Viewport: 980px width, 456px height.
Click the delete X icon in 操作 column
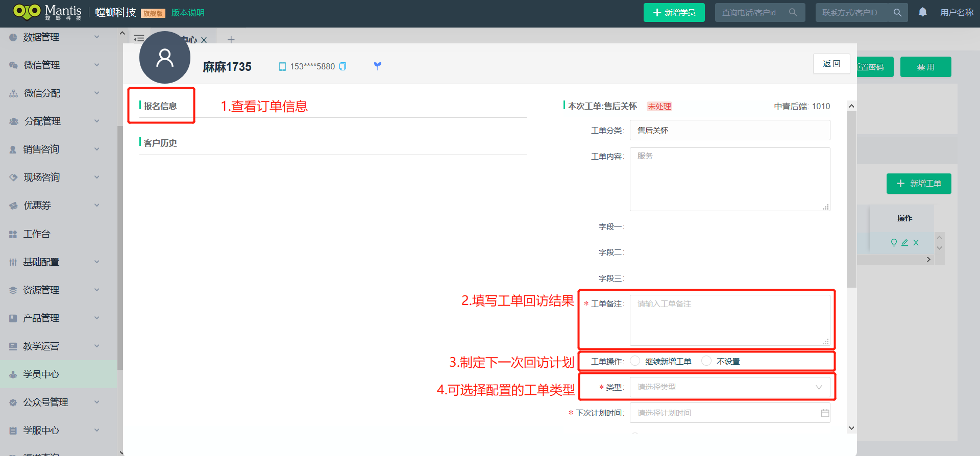point(916,243)
